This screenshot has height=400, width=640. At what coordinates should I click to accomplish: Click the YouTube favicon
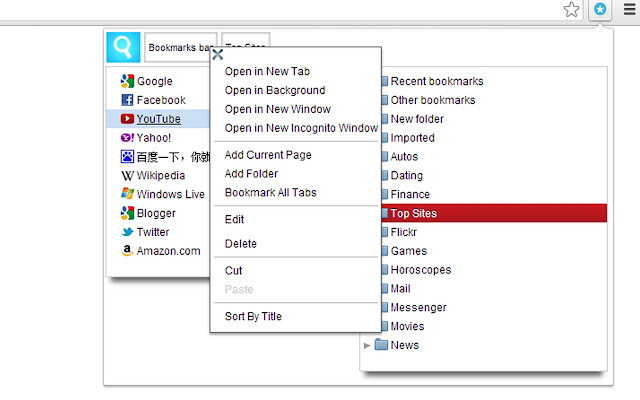point(127,119)
